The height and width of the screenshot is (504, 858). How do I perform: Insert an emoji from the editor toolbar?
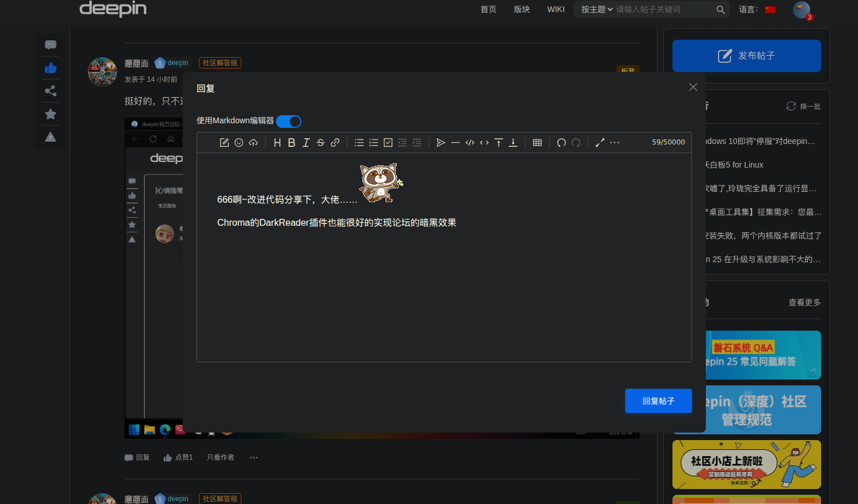click(x=239, y=142)
